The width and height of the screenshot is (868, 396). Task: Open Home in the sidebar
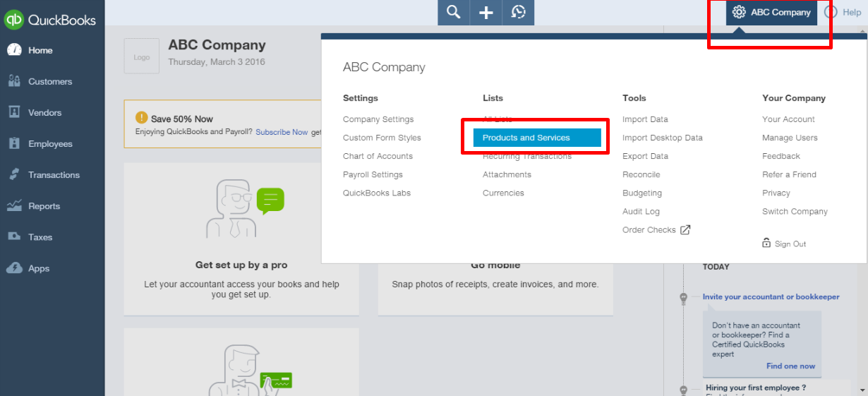point(40,51)
